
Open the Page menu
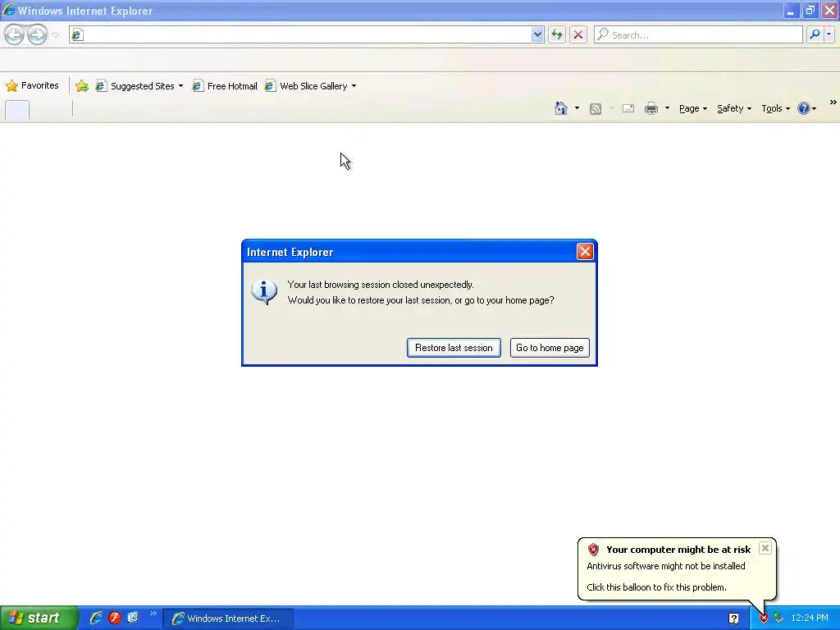(693, 109)
